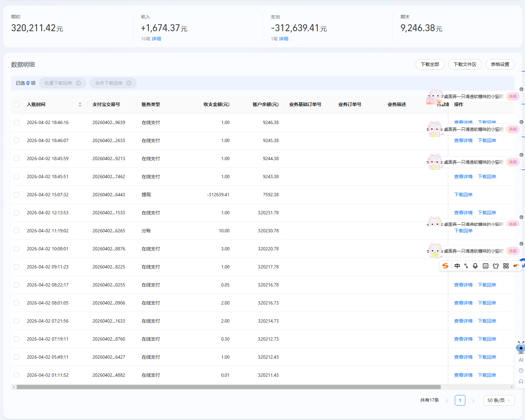Toggle the select-all checkbox in table header
Screen dimensions: 525x420
click(16, 104)
